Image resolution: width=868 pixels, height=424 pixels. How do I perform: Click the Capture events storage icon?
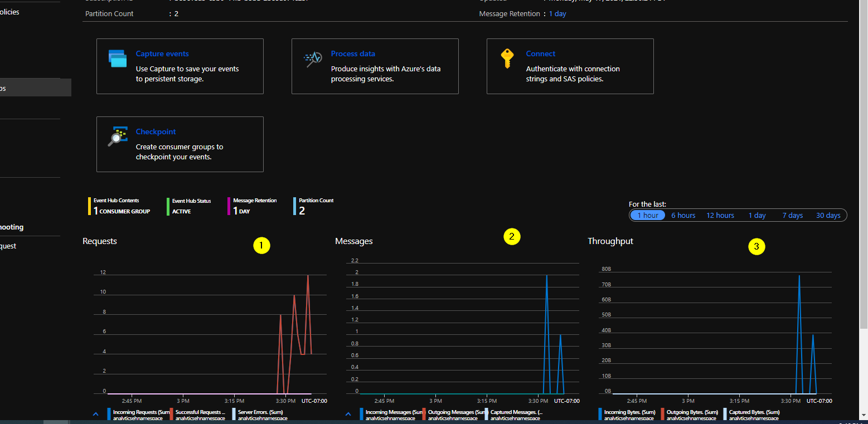tap(117, 59)
